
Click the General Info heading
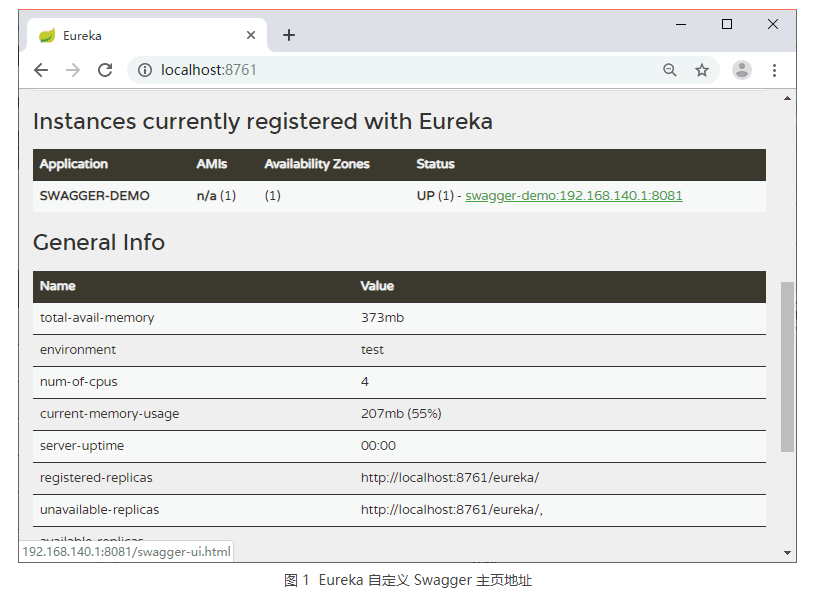point(99,242)
